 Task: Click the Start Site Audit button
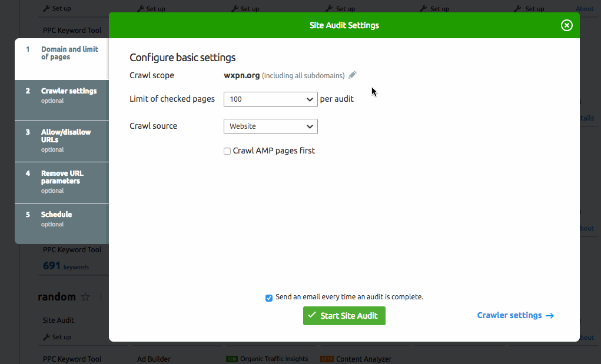pos(344,316)
